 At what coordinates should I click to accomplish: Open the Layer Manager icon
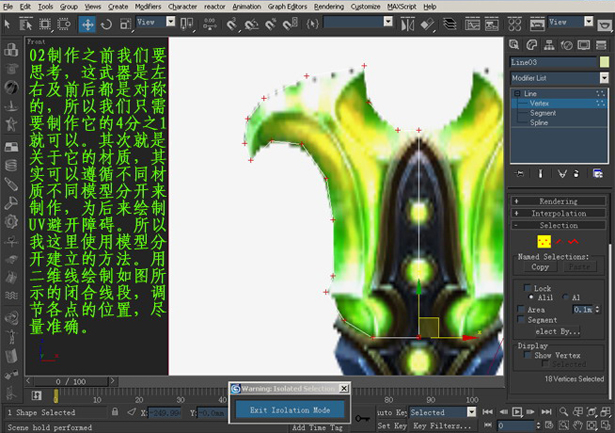(x=450, y=25)
